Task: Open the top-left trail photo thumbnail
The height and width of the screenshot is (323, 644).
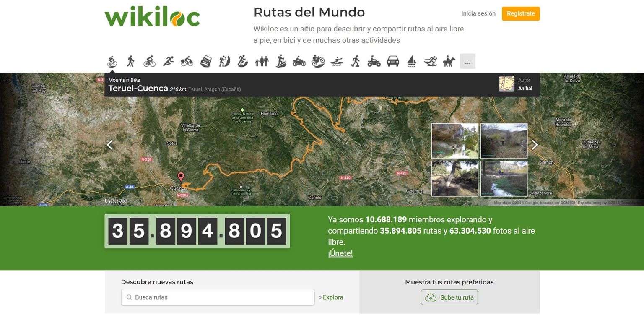Action: [455, 141]
